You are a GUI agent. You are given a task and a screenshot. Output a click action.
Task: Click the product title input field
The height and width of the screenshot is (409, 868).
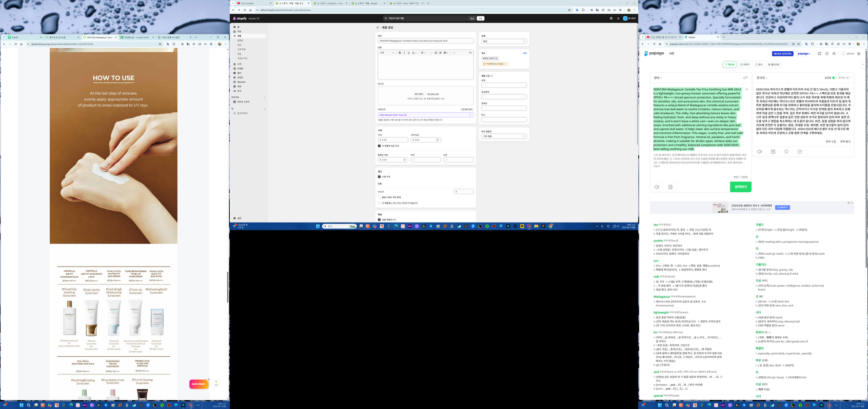click(x=425, y=41)
